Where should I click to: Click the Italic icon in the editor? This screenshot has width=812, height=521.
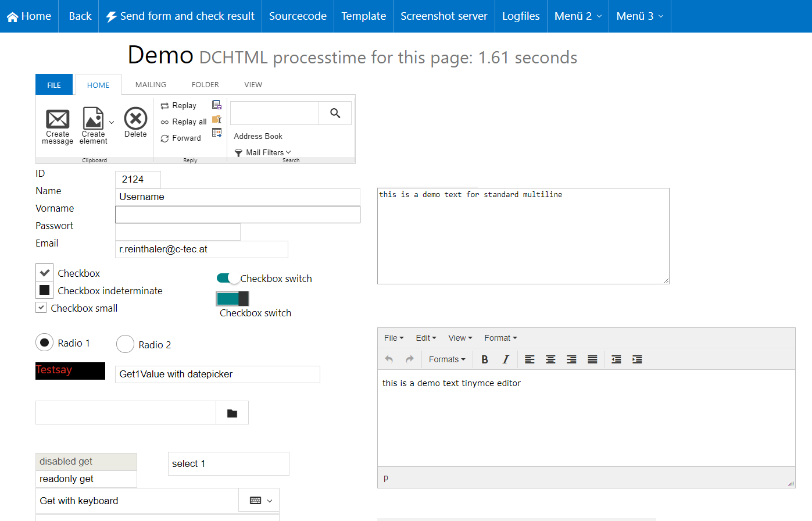pyautogui.click(x=506, y=359)
